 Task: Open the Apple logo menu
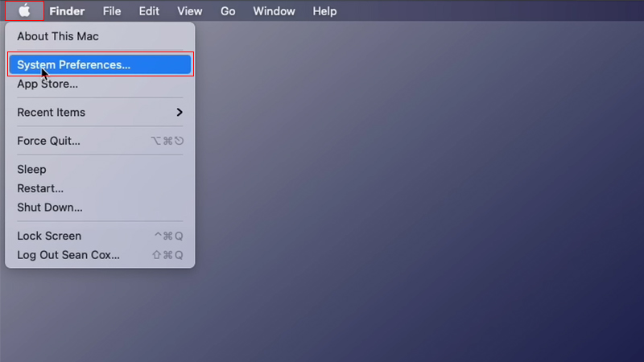tap(24, 10)
